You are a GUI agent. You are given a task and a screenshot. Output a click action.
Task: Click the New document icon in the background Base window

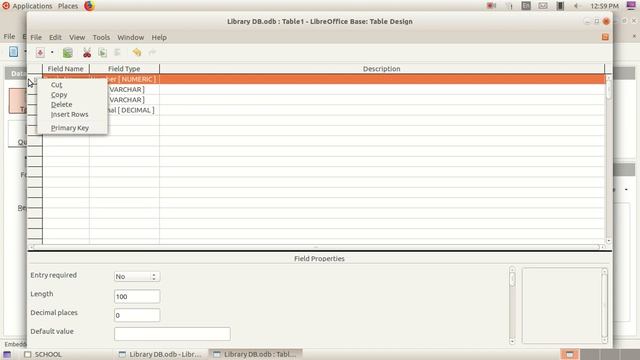tap(13, 52)
